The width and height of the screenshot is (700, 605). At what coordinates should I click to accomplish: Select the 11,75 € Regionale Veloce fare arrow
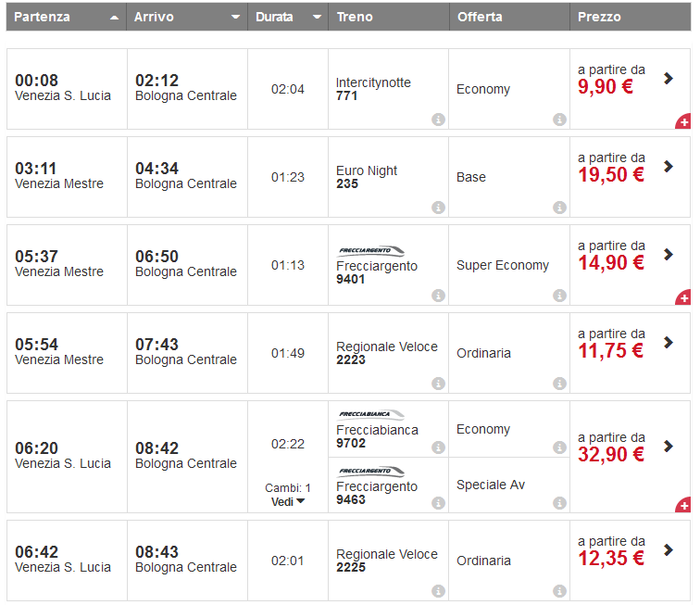[x=669, y=343]
